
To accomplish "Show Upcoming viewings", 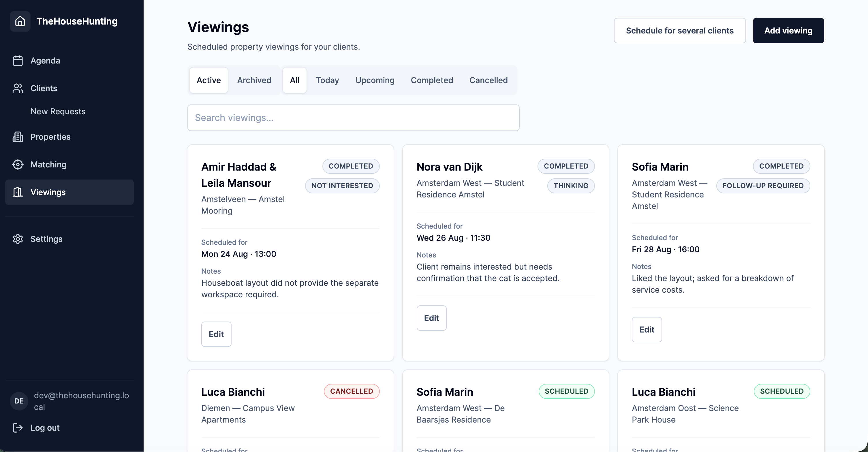I will tap(375, 80).
